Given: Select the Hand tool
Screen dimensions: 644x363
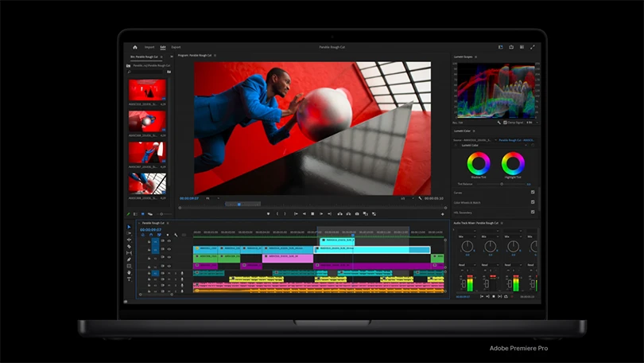Looking at the screenshot, I should pos(129,272).
